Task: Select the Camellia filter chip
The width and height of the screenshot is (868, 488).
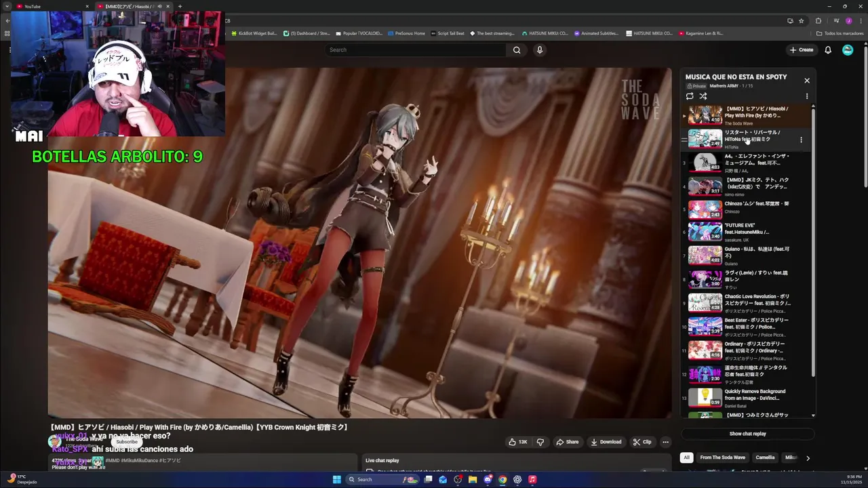Action: point(765,457)
